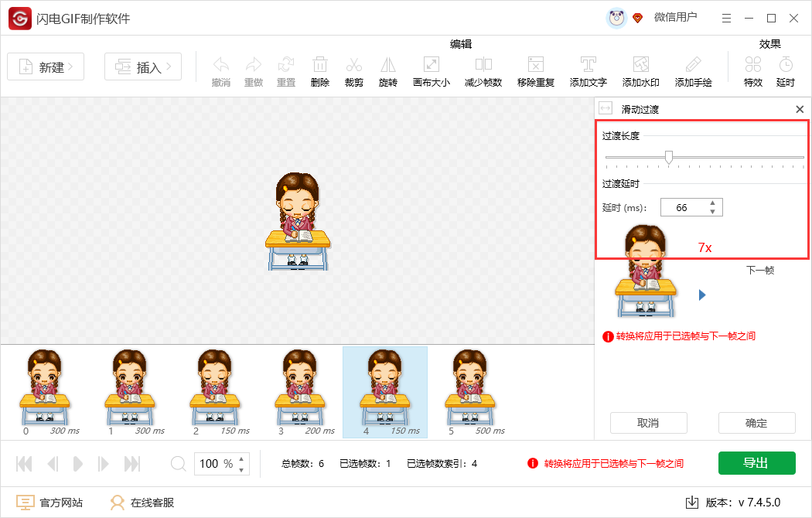
Task: Open Canvas Size (画布大小) tool
Action: tap(431, 66)
